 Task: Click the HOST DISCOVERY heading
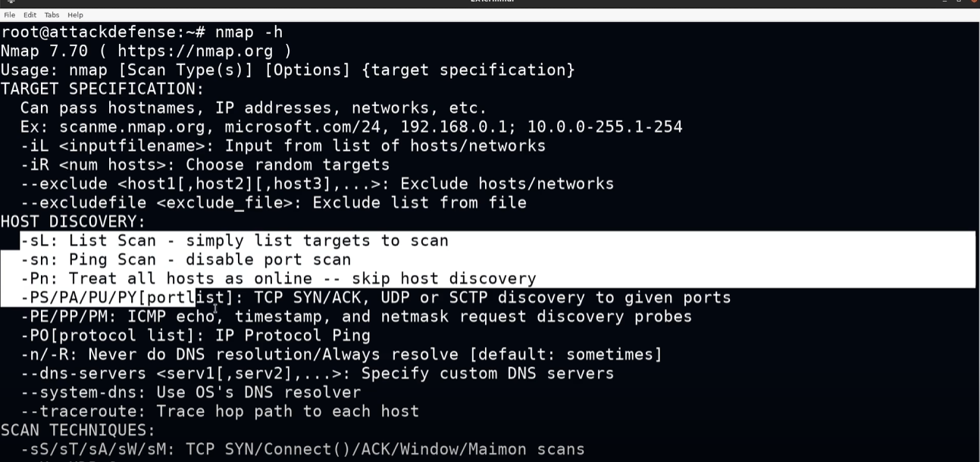click(x=73, y=222)
